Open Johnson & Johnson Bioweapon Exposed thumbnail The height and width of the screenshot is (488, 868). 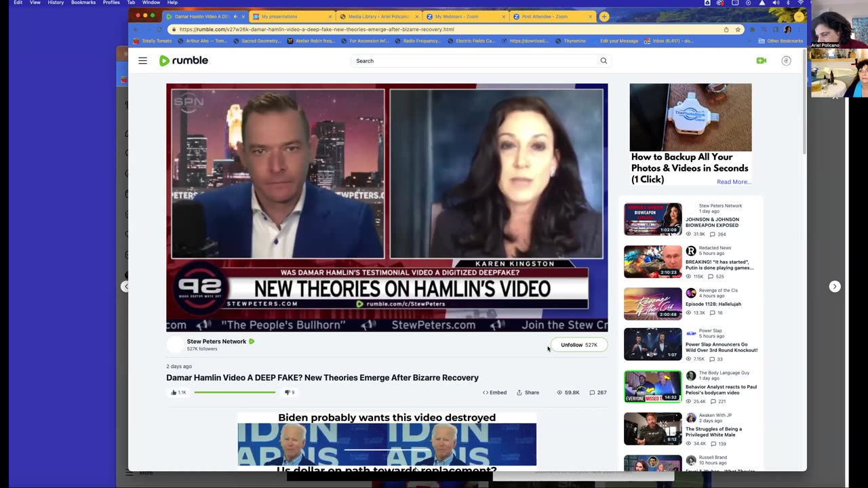pos(653,219)
